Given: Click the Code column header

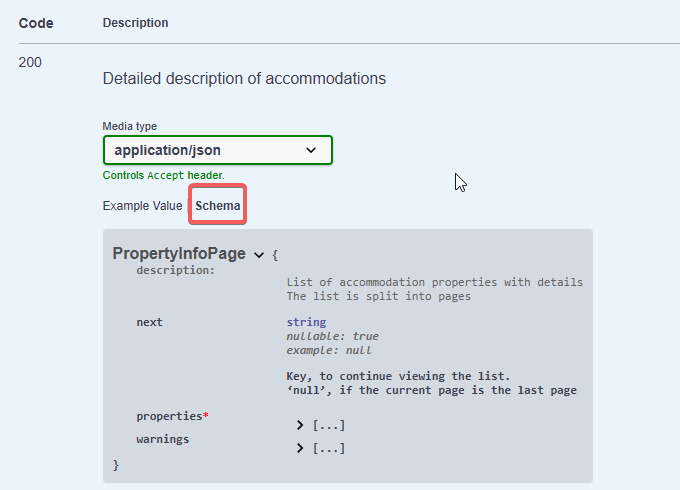Looking at the screenshot, I should coord(36,23).
